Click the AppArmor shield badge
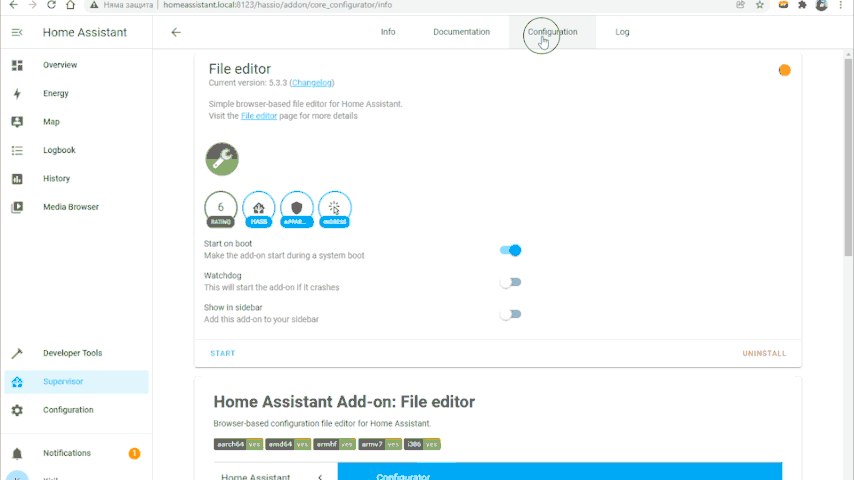This screenshot has width=854, height=480. [x=297, y=209]
